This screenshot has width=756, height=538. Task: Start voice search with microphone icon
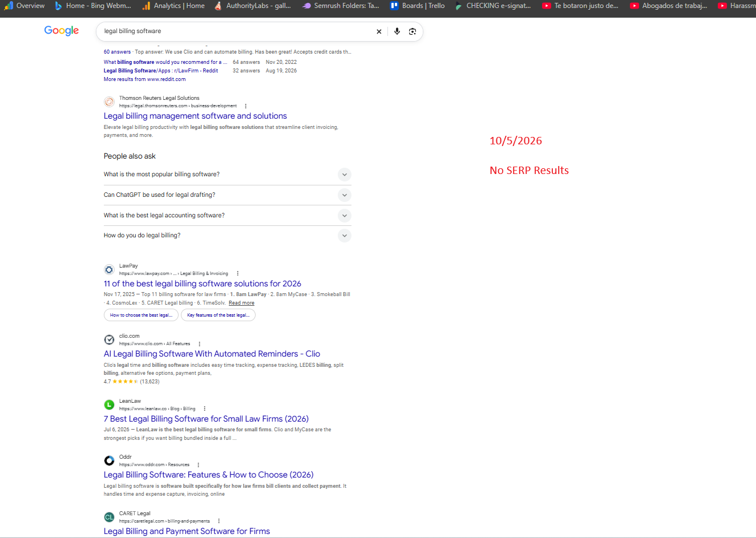397,31
